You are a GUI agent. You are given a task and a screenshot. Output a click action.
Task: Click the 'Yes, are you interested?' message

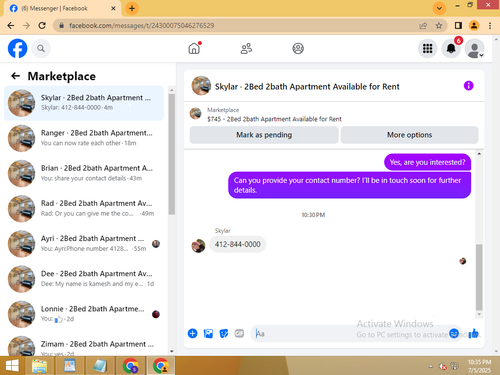tap(427, 162)
